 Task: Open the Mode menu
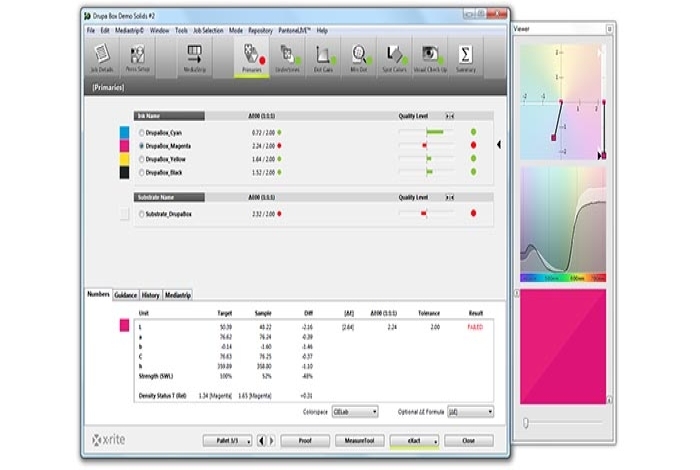pos(236,30)
